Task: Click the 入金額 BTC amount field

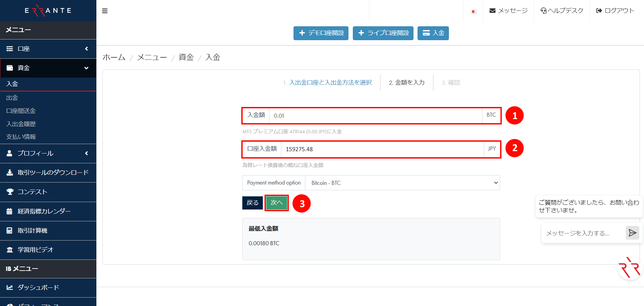Action: [x=375, y=116]
